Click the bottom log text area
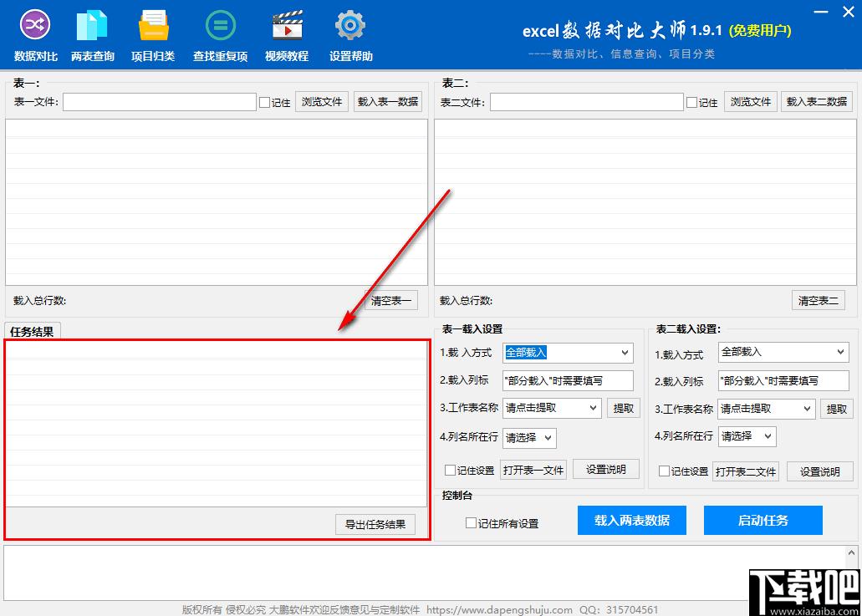 click(x=425, y=573)
